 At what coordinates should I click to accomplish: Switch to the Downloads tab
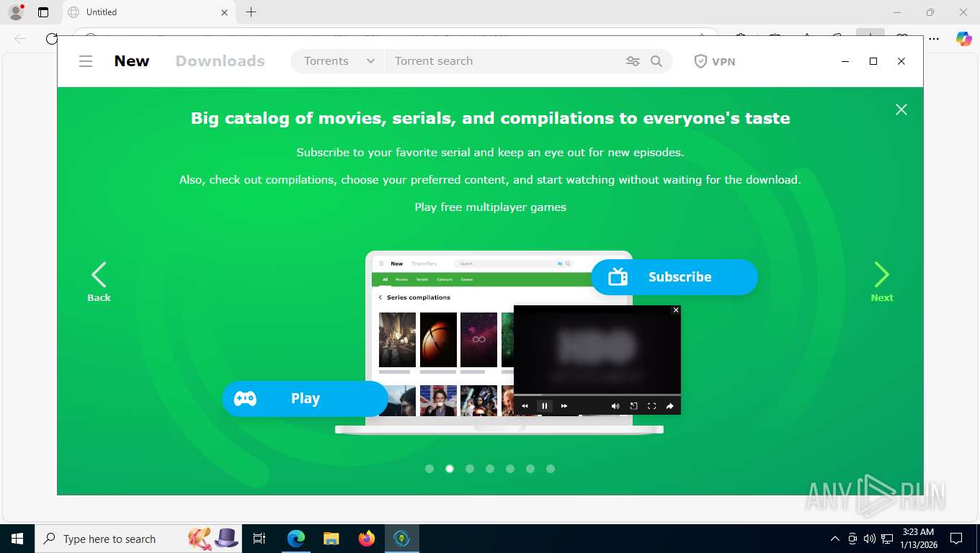(x=220, y=61)
